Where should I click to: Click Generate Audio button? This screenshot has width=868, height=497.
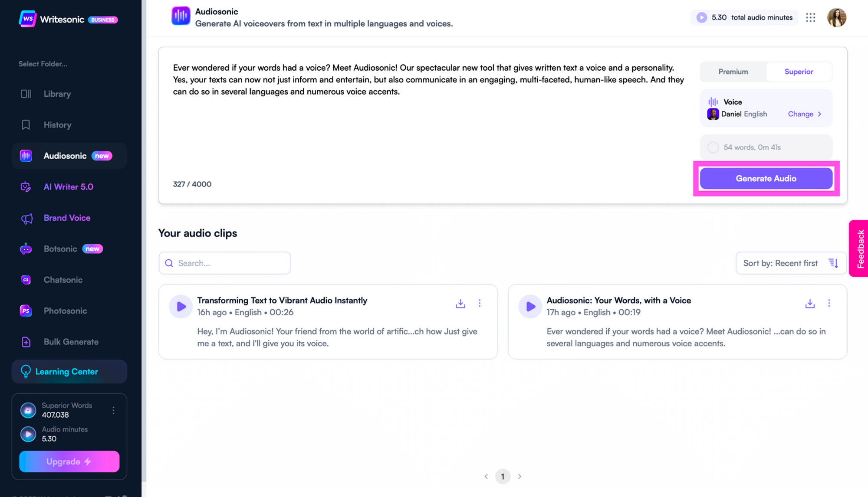click(766, 178)
